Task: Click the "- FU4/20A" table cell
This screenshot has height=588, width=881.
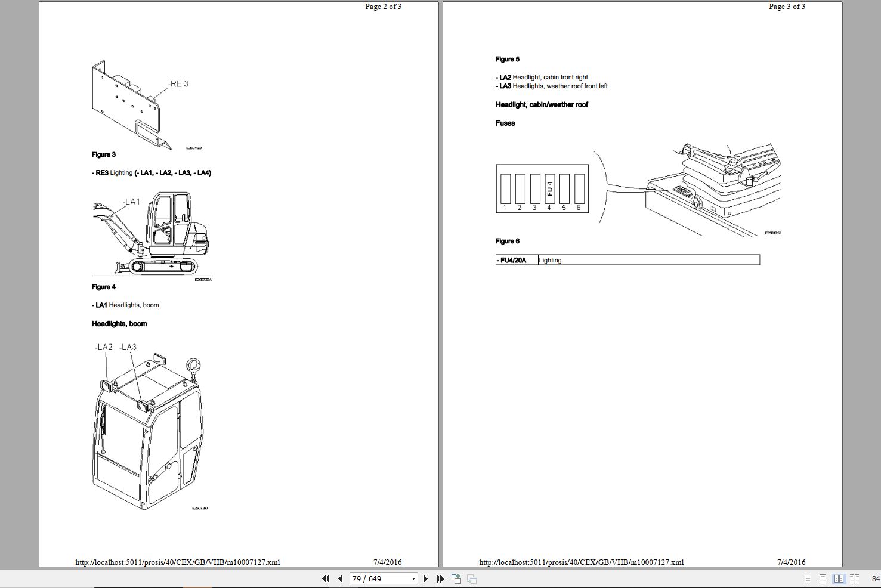Action: (x=517, y=260)
